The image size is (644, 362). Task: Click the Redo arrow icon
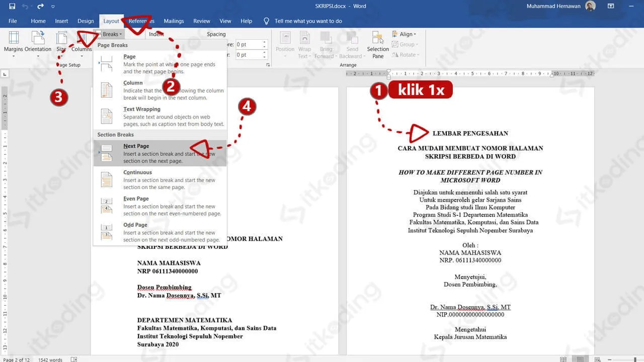pos(41,7)
